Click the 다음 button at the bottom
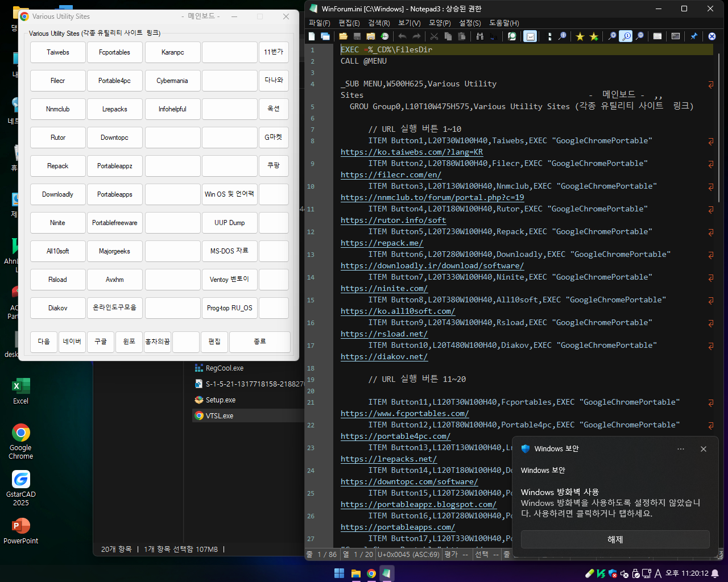 coord(44,342)
